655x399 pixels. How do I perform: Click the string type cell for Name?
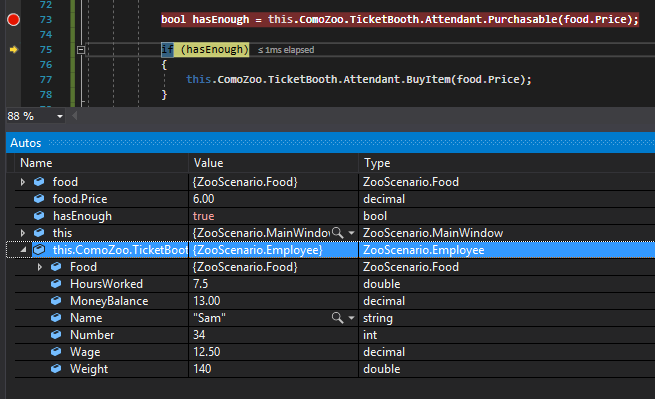coord(507,318)
